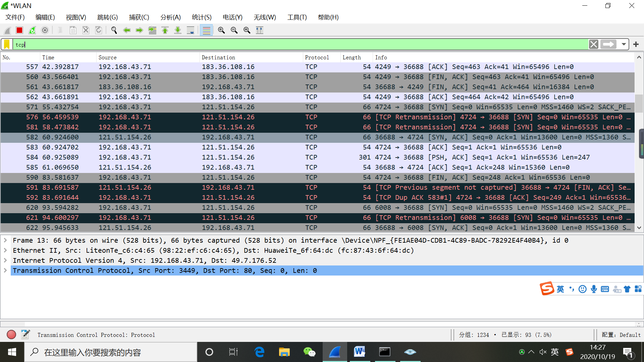The width and height of the screenshot is (644, 362).
Task: Apply the display filter arrow button
Action: (x=608, y=44)
